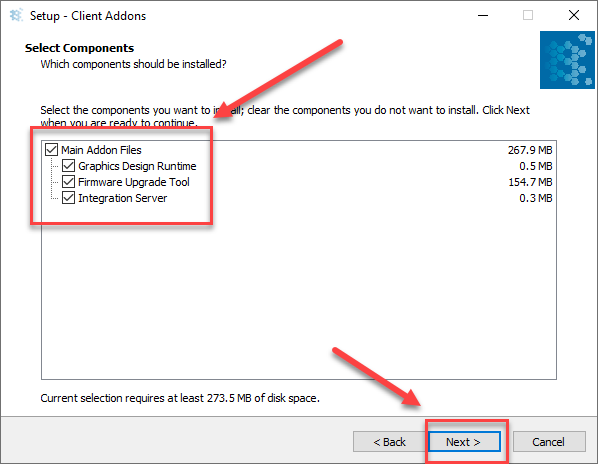The width and height of the screenshot is (598, 464).
Task: Click the 154.7 MB size entry
Action: coord(530,182)
